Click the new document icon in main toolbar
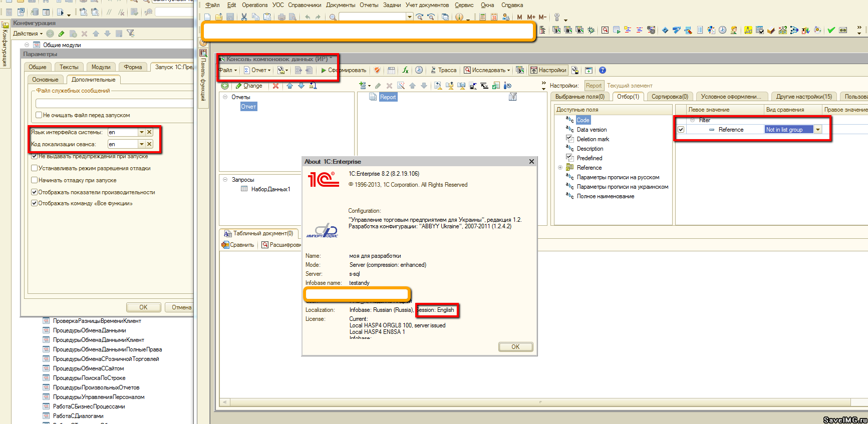This screenshot has height=424, width=868. point(207,17)
